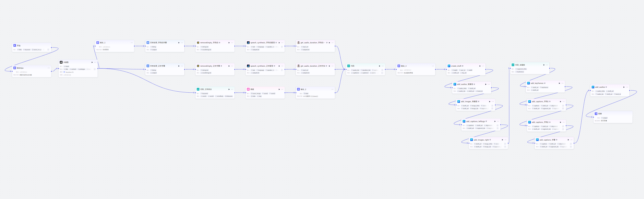Run the removeEmpty_正文字幕 node test

(229, 66)
